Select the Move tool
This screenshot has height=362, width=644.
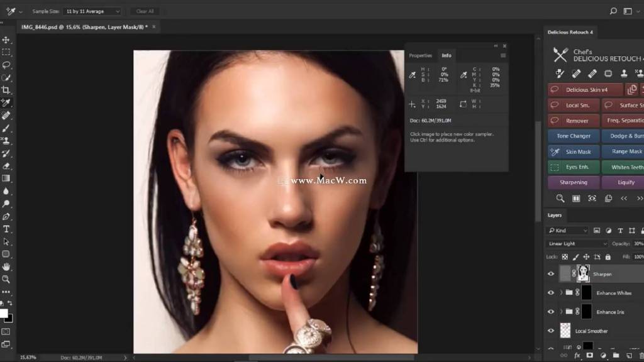pyautogui.click(x=6, y=40)
